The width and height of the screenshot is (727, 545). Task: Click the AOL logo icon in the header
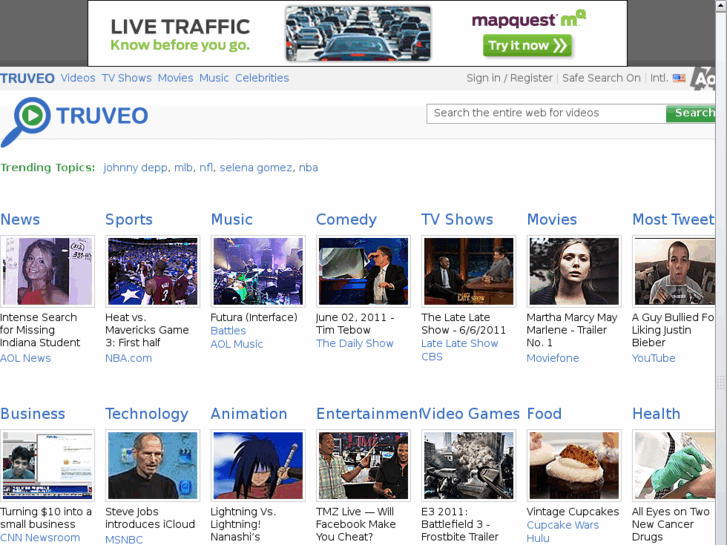coord(702,78)
